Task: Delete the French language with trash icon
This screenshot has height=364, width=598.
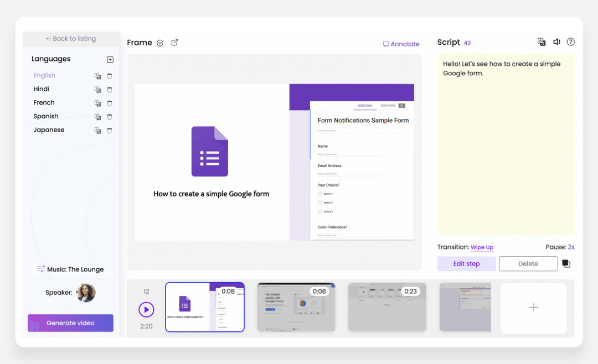Action: [x=110, y=103]
